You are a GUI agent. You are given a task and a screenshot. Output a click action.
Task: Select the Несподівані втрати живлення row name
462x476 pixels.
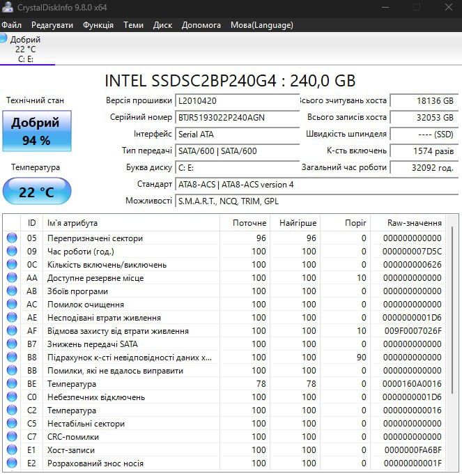point(104,318)
